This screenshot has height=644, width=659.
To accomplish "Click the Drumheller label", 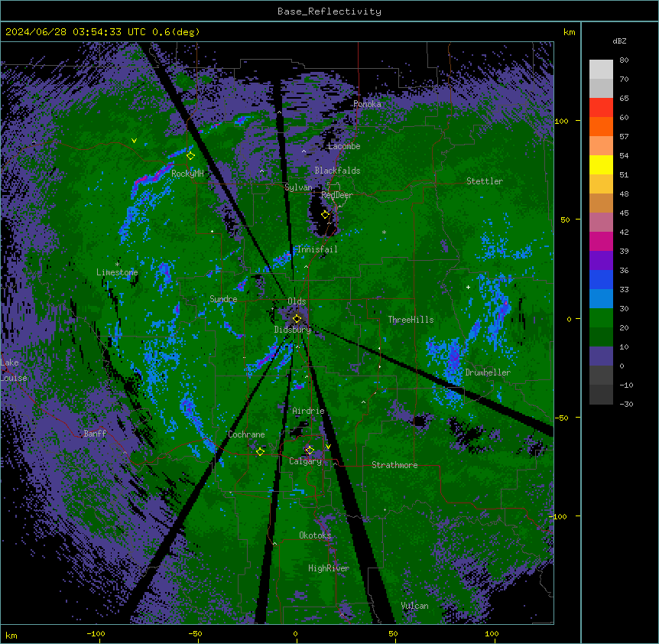I will [488, 372].
